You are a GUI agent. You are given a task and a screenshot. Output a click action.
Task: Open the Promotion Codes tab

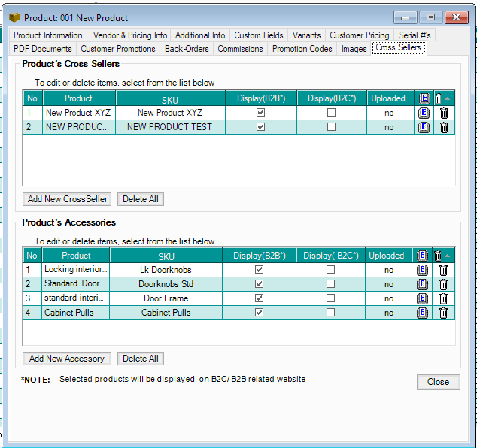click(x=302, y=49)
